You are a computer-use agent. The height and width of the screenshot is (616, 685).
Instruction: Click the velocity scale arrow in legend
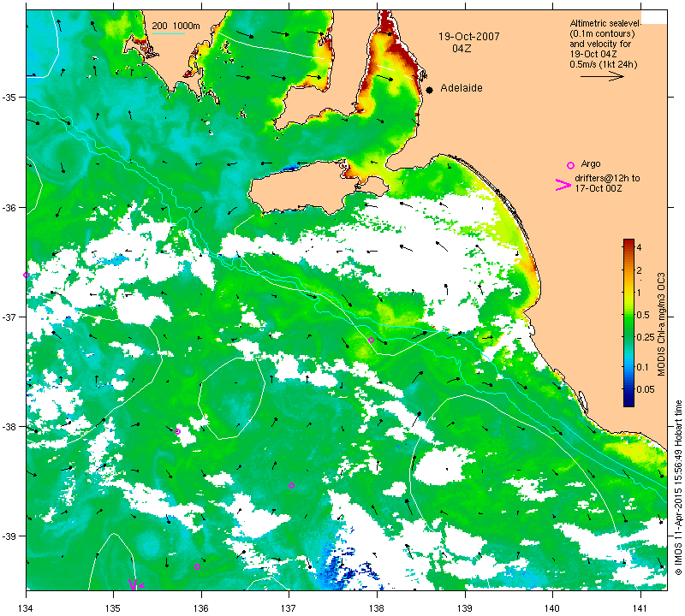(x=602, y=76)
